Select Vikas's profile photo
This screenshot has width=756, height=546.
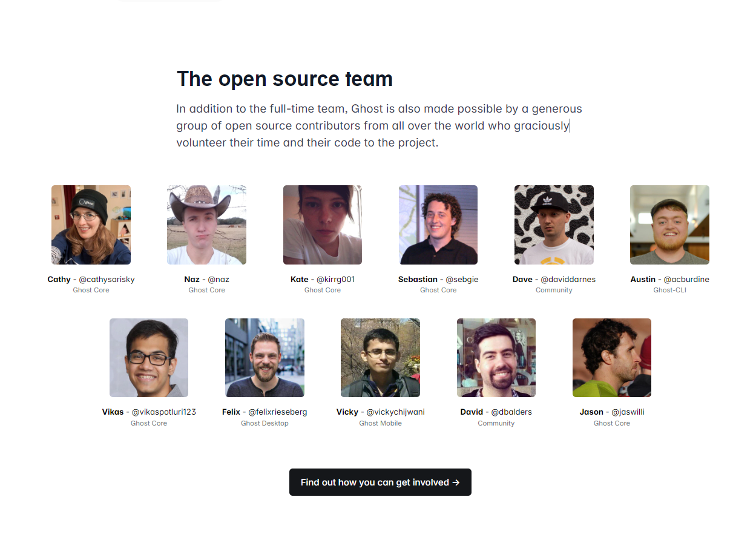click(149, 358)
